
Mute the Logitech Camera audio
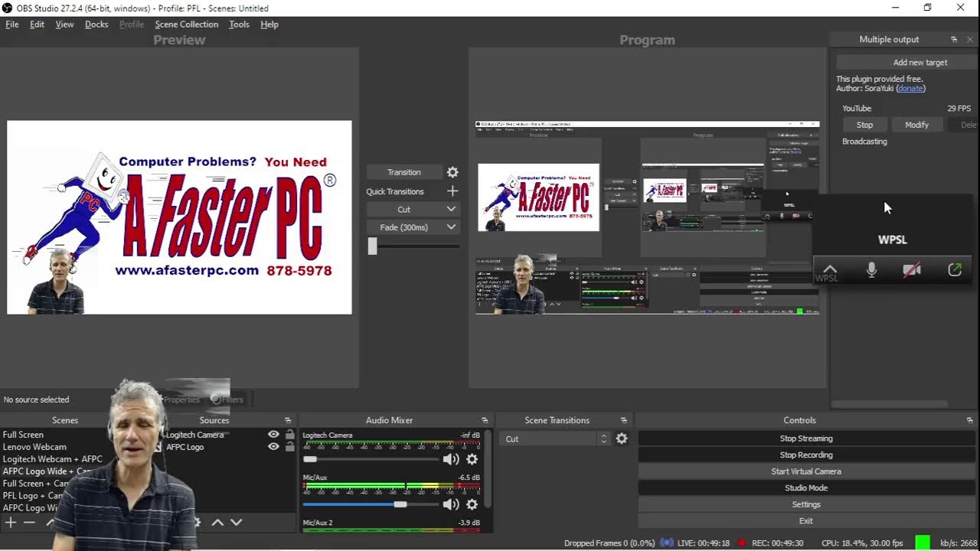point(451,459)
